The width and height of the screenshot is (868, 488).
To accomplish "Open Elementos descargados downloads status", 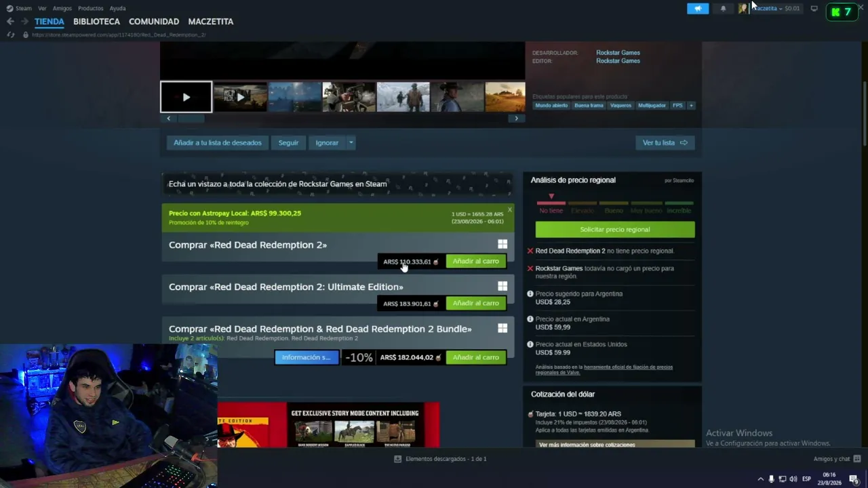I will (441, 459).
